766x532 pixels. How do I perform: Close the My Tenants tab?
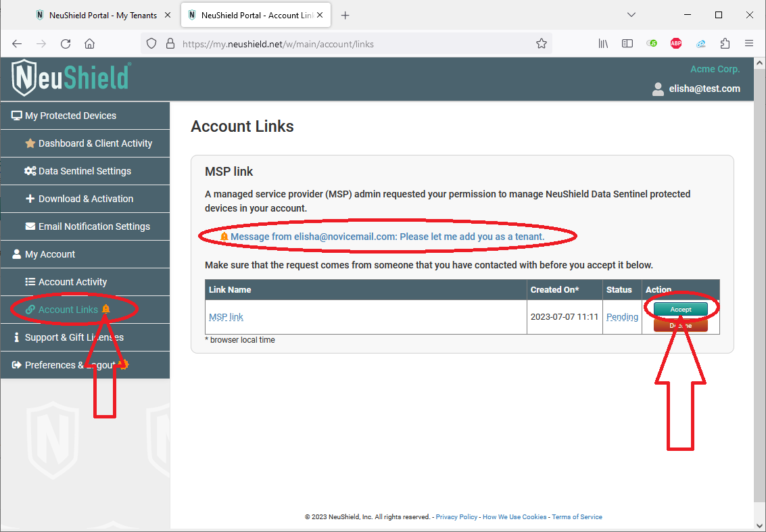[x=168, y=15]
